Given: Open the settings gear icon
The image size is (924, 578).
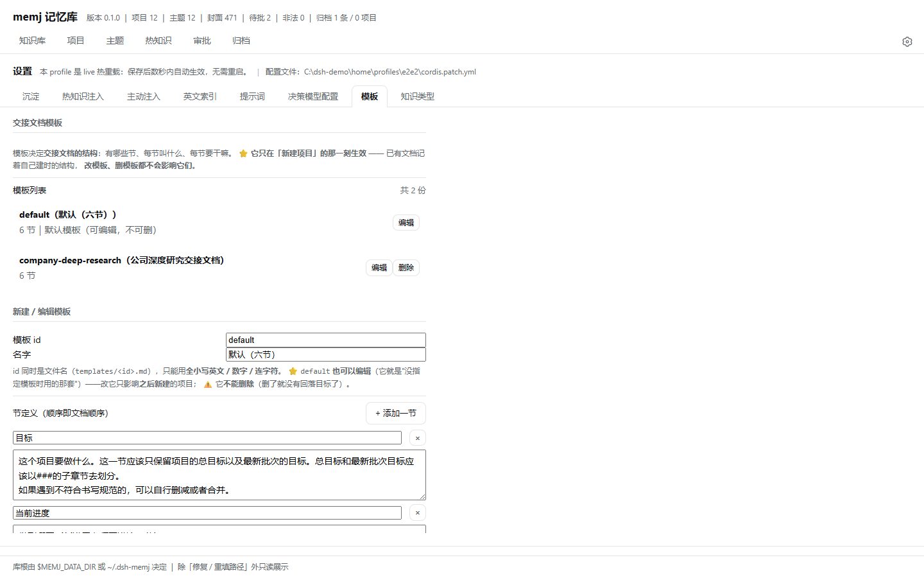Looking at the screenshot, I should (x=907, y=42).
